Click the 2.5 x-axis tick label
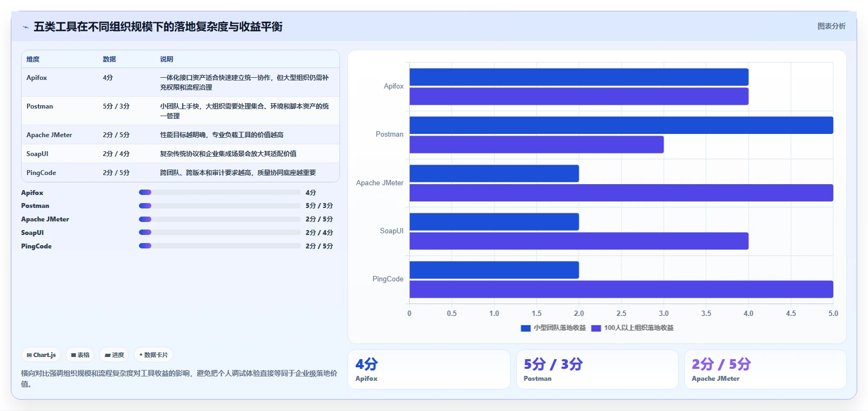 [x=622, y=313]
